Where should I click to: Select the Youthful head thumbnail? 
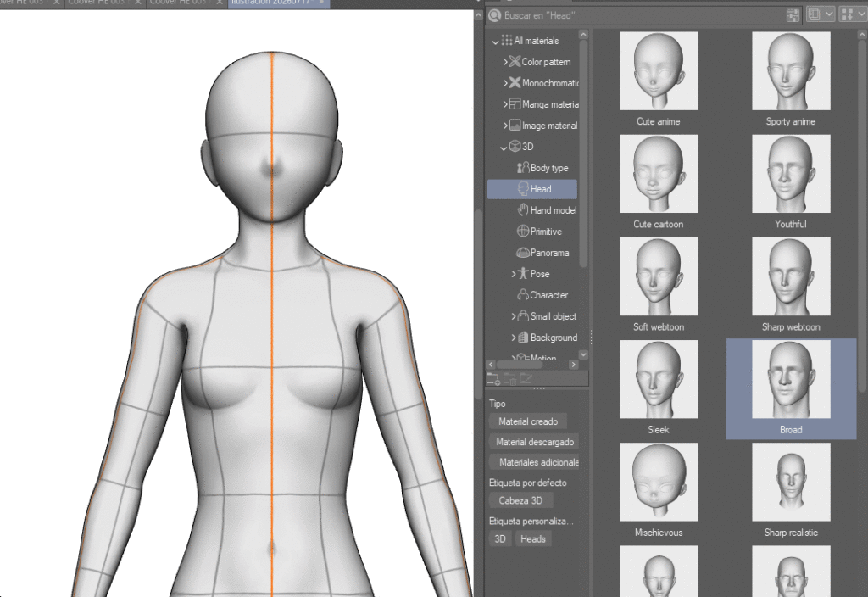(x=791, y=173)
